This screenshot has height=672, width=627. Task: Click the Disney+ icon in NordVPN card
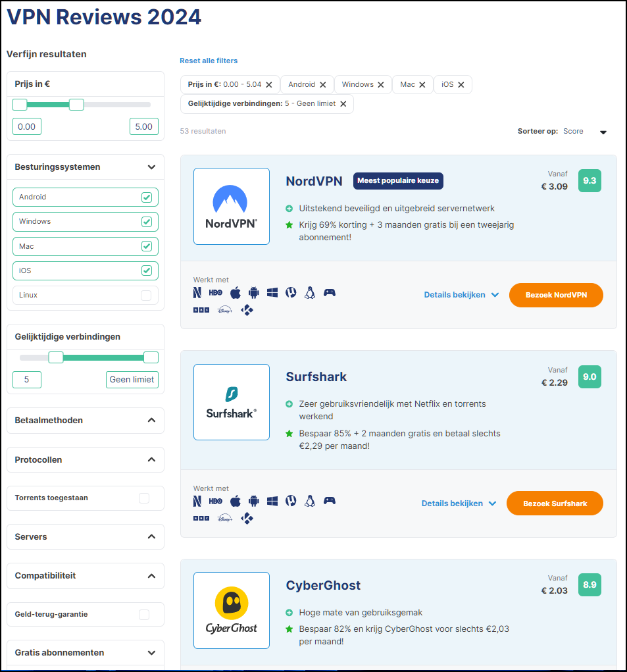coord(225,310)
